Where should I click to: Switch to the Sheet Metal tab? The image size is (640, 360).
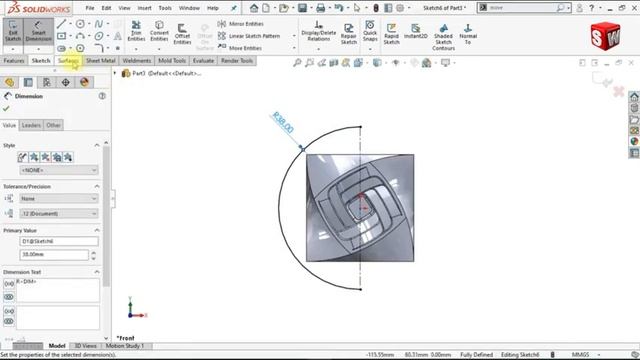[100, 61]
